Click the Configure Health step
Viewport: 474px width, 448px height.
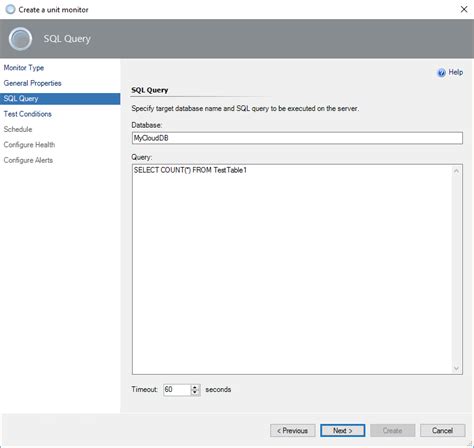point(29,145)
